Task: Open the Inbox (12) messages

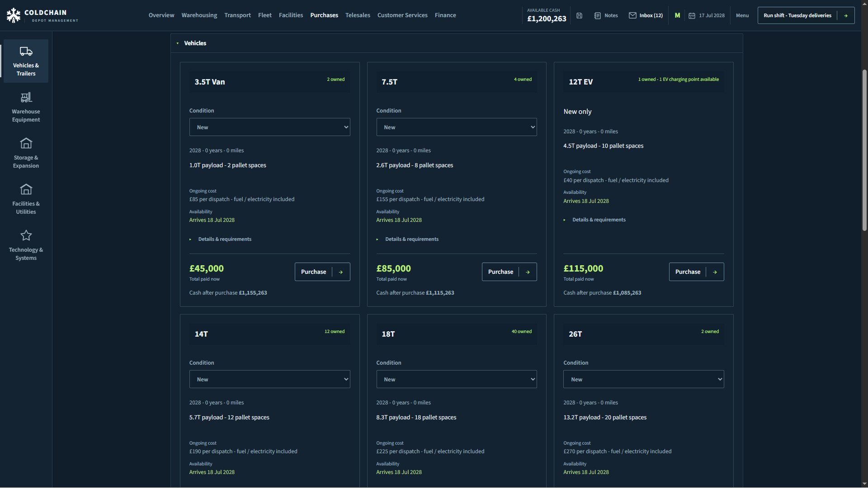Action: pos(646,15)
